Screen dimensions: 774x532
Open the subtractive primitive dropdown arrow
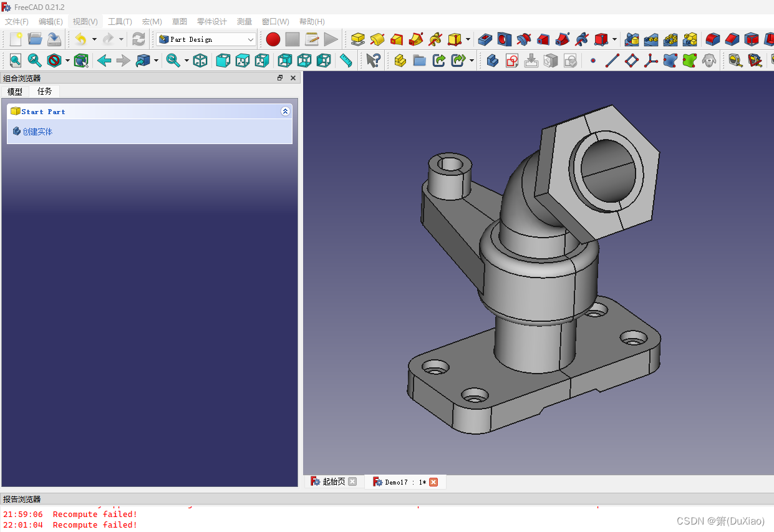pos(614,39)
